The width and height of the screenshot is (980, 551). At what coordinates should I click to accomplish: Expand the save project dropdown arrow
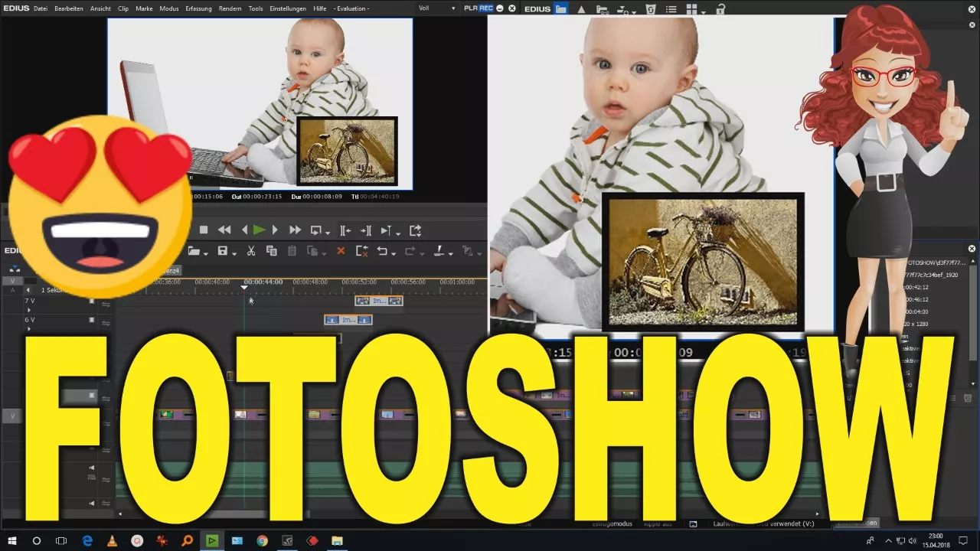(234, 253)
